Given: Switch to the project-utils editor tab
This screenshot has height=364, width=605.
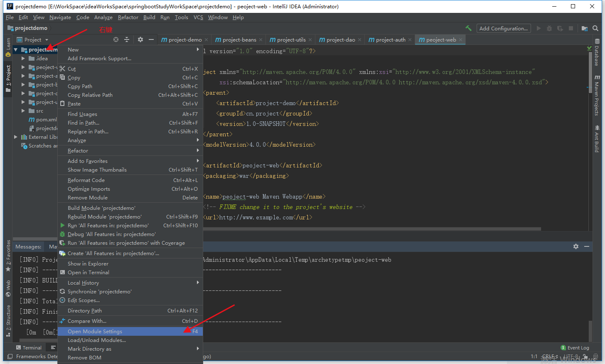Looking at the screenshot, I should click(x=290, y=40).
